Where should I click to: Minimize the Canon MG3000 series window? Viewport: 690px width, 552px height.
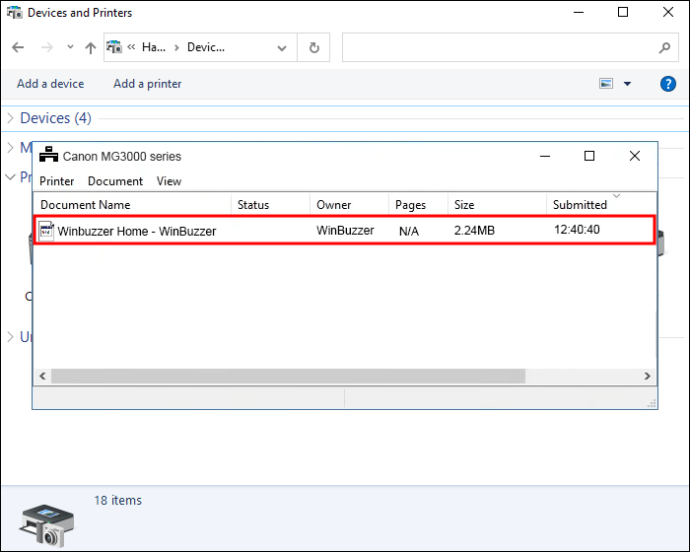click(x=545, y=156)
